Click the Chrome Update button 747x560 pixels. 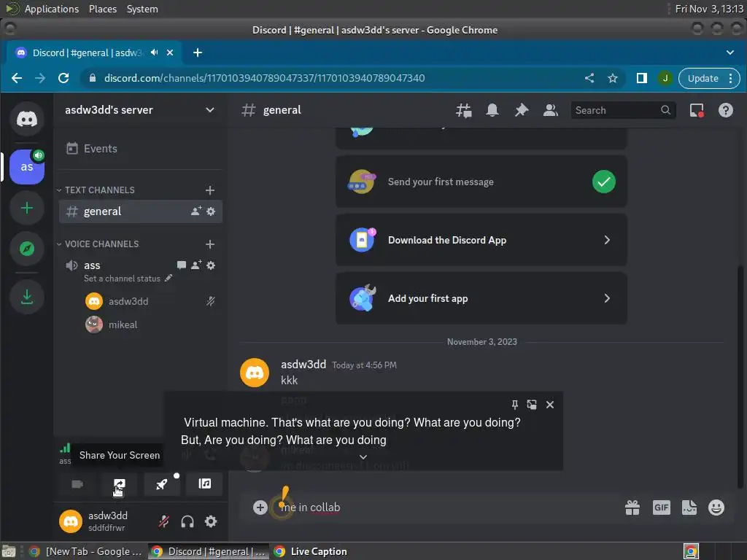703,78
